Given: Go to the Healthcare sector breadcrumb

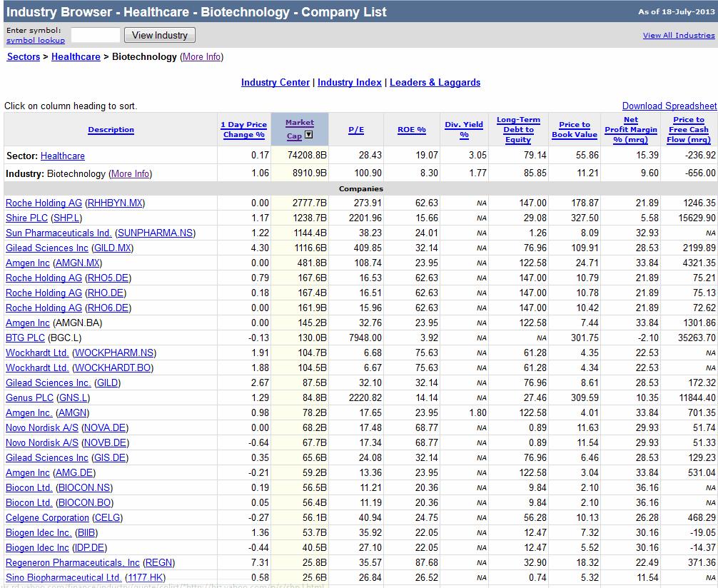Looking at the screenshot, I should pyautogui.click(x=76, y=56).
